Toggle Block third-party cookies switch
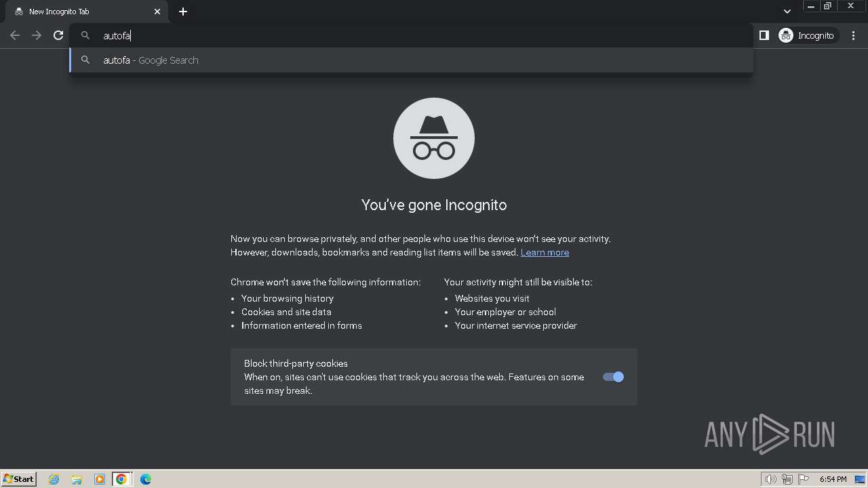Image resolution: width=868 pixels, height=488 pixels. [613, 377]
